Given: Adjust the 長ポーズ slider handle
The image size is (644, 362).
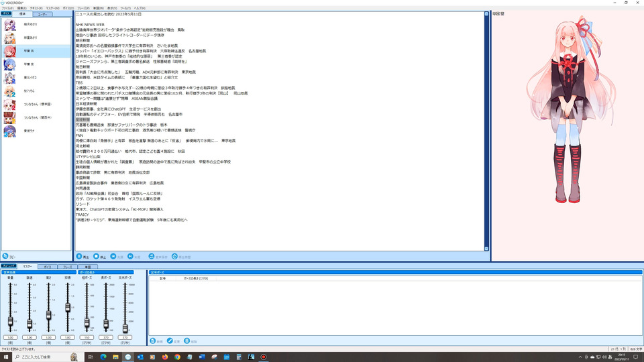Looking at the screenshot, I should (x=106, y=324).
